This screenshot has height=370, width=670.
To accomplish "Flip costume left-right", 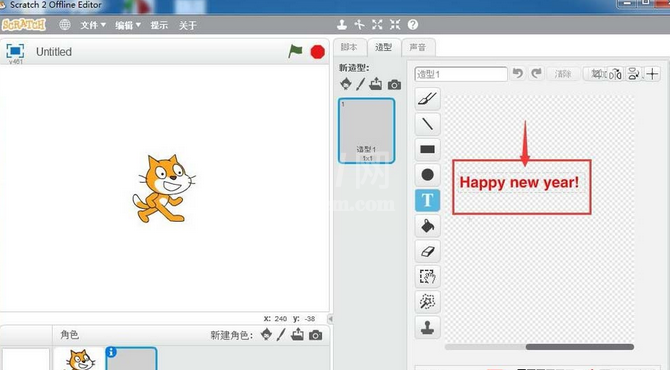I will tap(616, 74).
